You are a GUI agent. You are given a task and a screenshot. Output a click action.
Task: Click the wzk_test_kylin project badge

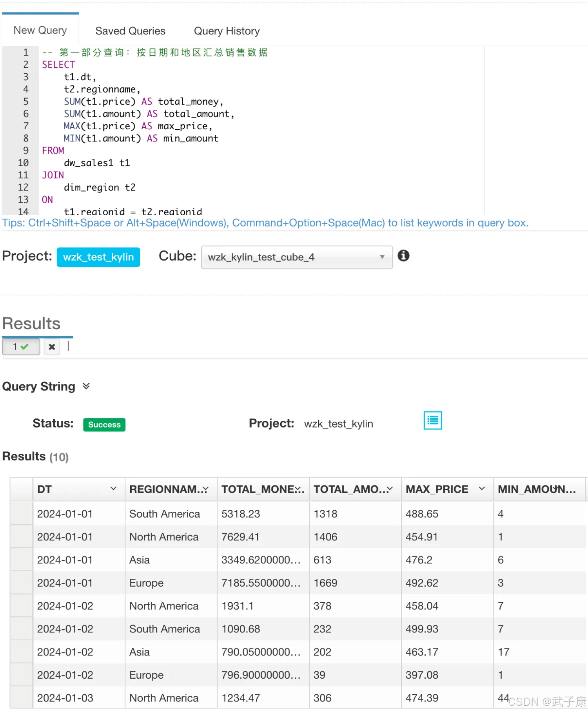coord(98,257)
